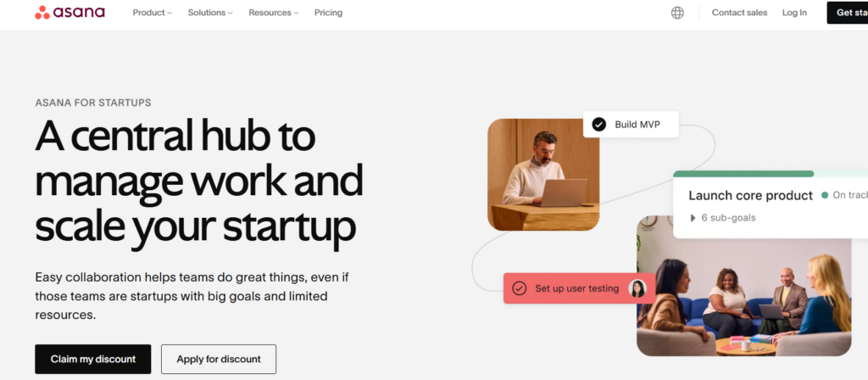Expand the 6 sub-goals triangle
The width and height of the screenshot is (868, 380).
[693, 218]
